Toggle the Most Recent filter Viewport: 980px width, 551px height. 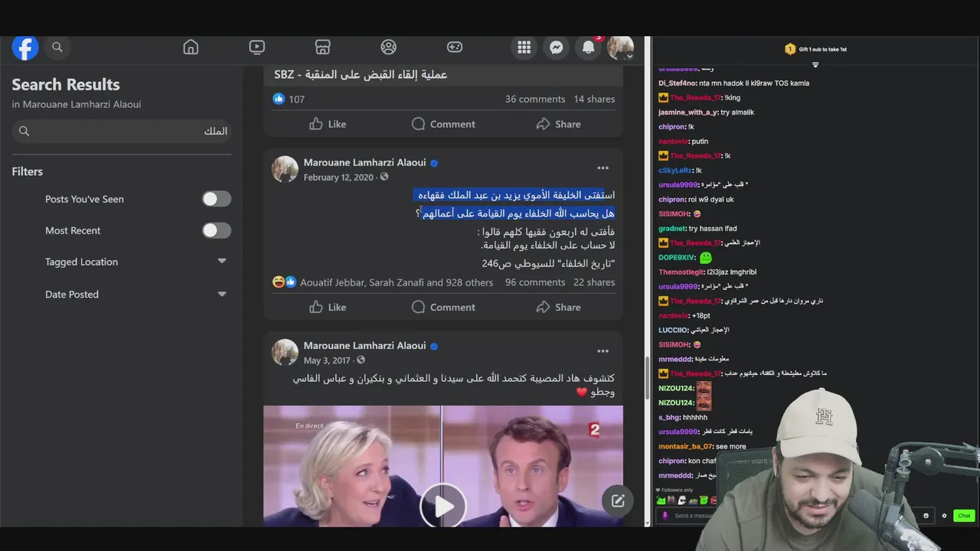(x=217, y=230)
